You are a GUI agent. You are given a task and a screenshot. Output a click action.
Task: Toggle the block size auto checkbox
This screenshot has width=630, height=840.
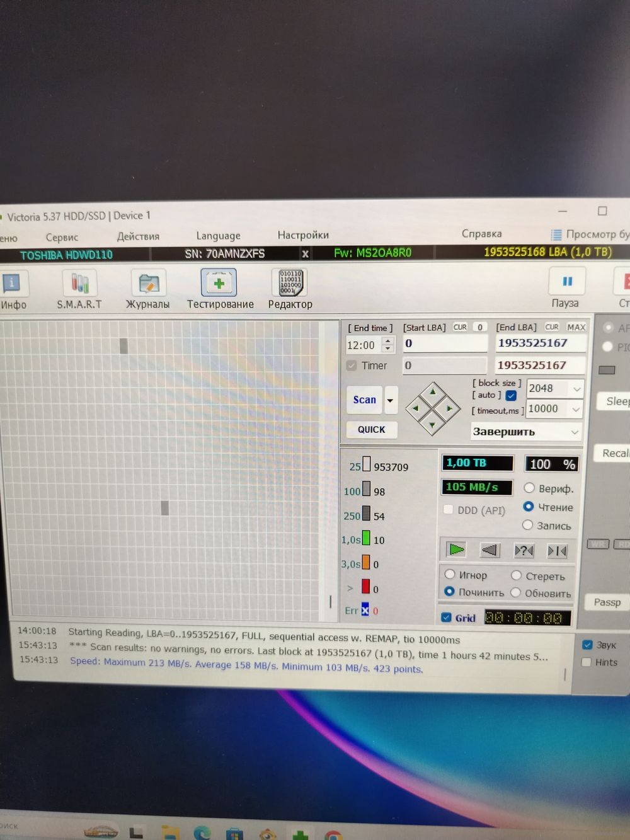(x=511, y=396)
